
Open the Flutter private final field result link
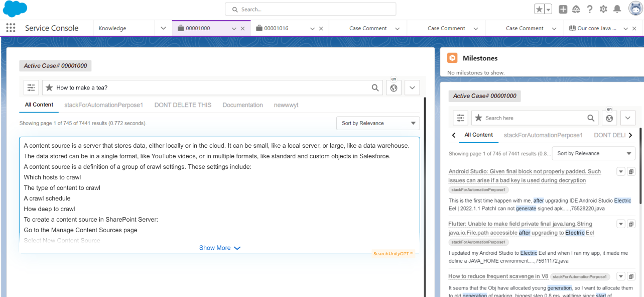click(x=520, y=228)
